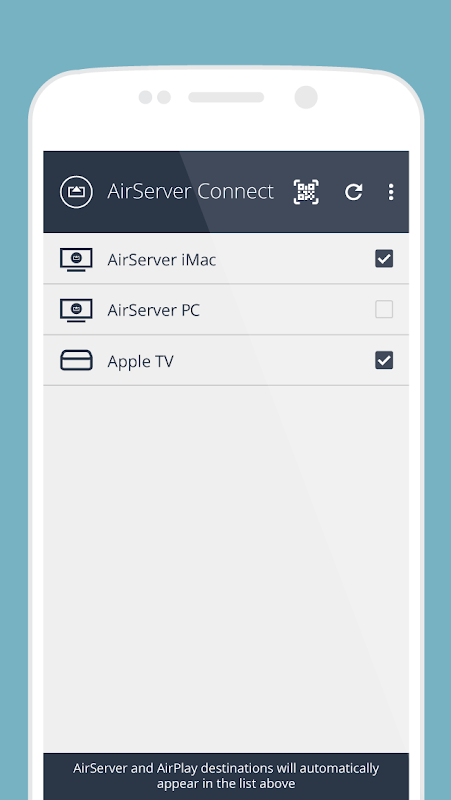The width and height of the screenshot is (451, 800).
Task: Tap the monitor icon beside AirServer PC
Action: click(x=76, y=310)
